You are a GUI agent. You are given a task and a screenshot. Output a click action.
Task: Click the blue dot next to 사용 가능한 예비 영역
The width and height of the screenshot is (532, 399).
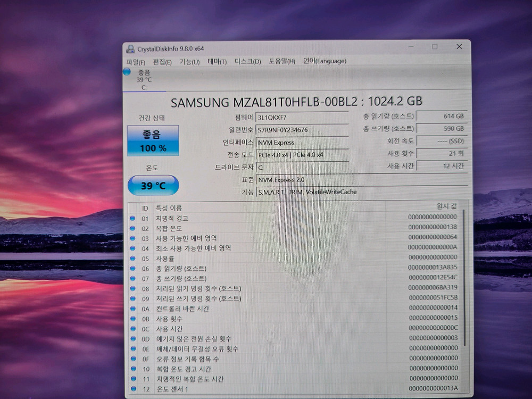pyautogui.click(x=133, y=238)
